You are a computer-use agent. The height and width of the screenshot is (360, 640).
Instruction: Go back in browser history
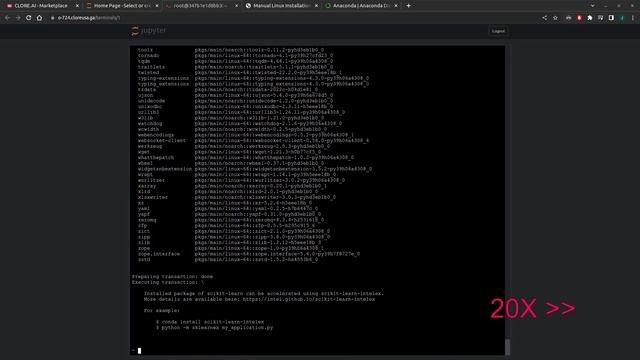pos(7,18)
